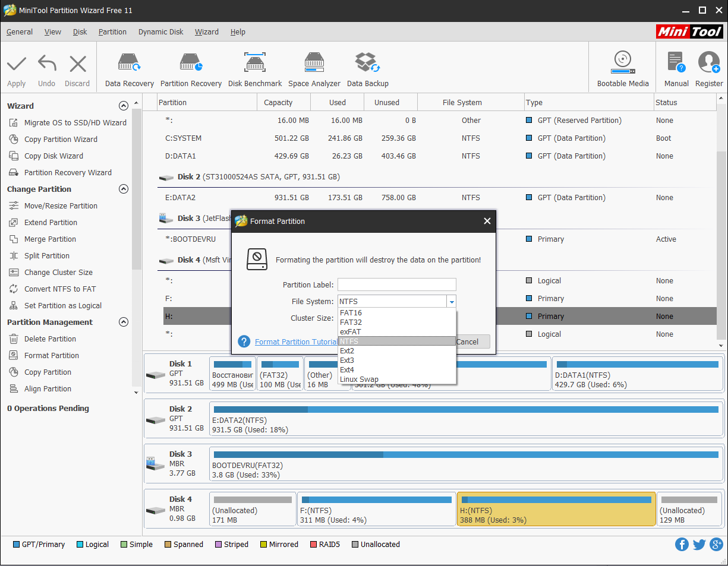
Task: Select the BOOTDEVRU(FAT32) block on Disk 3
Action: [x=466, y=464]
